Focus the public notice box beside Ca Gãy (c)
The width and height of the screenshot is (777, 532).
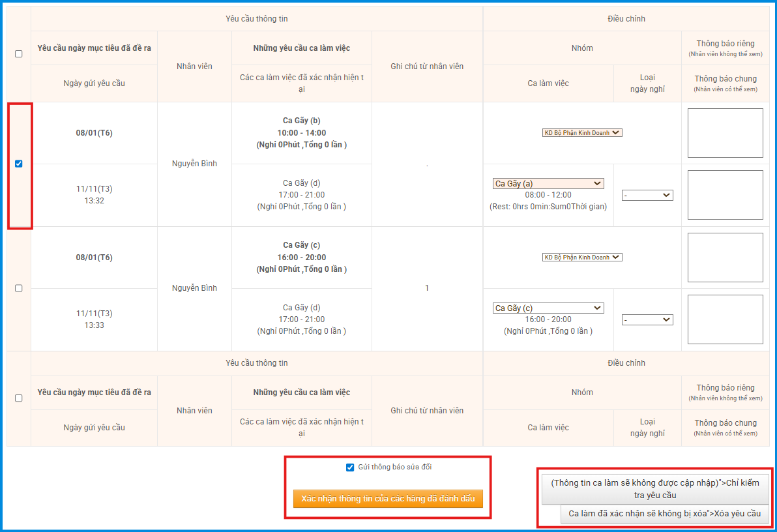pos(725,319)
